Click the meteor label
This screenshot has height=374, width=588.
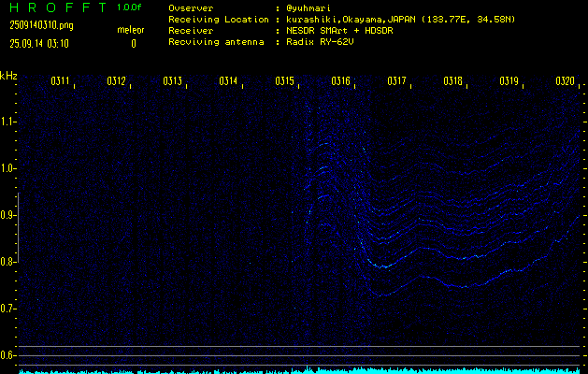[131, 30]
